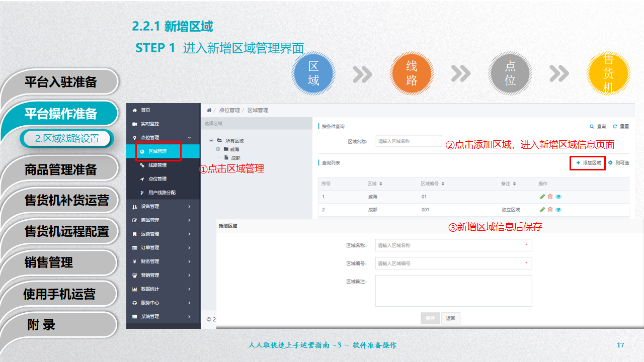This screenshot has width=644, height=362.
Task: Click the refresh icon of 重置
Action: (615, 127)
